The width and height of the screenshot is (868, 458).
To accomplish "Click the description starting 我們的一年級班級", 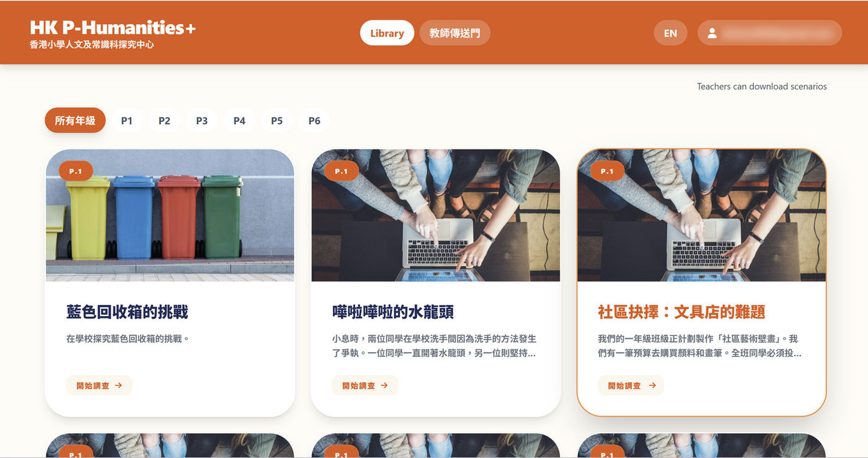I will point(700,346).
